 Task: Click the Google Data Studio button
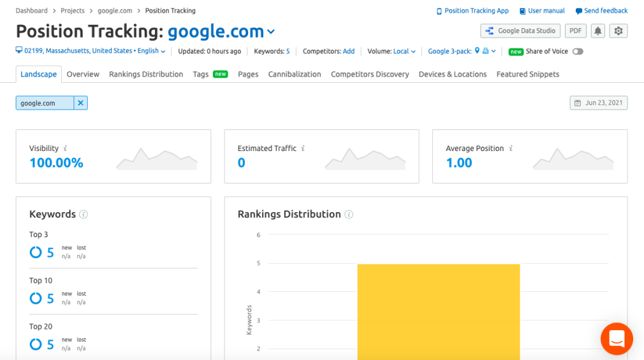coord(520,31)
